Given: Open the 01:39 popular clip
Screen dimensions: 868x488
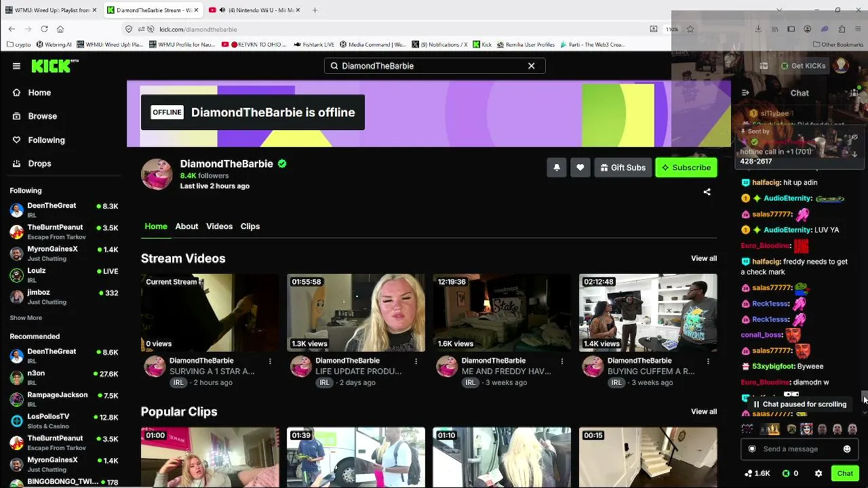Looking at the screenshot, I should pos(356,457).
